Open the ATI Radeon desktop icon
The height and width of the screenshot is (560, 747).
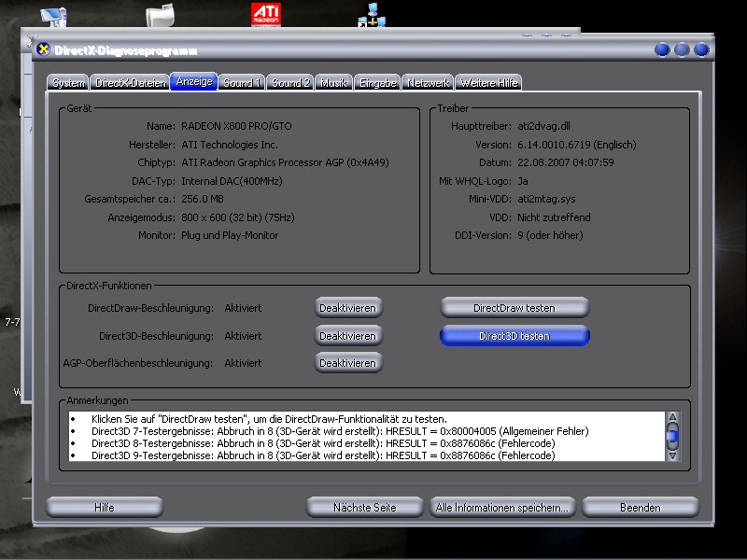tap(266, 15)
